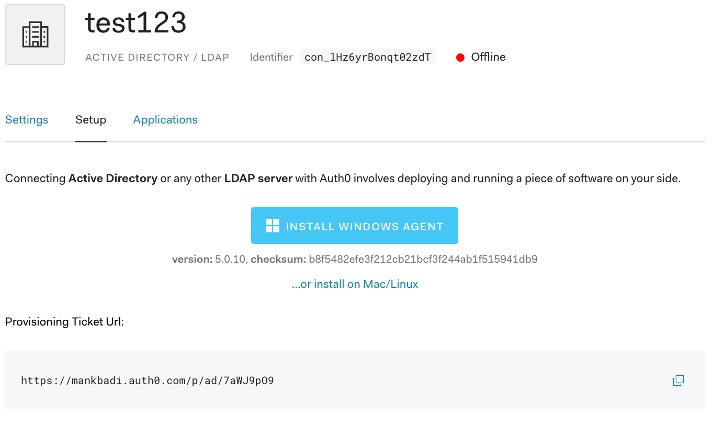The height and width of the screenshot is (427, 725).
Task: Click the Offline status label
Action: [488, 57]
